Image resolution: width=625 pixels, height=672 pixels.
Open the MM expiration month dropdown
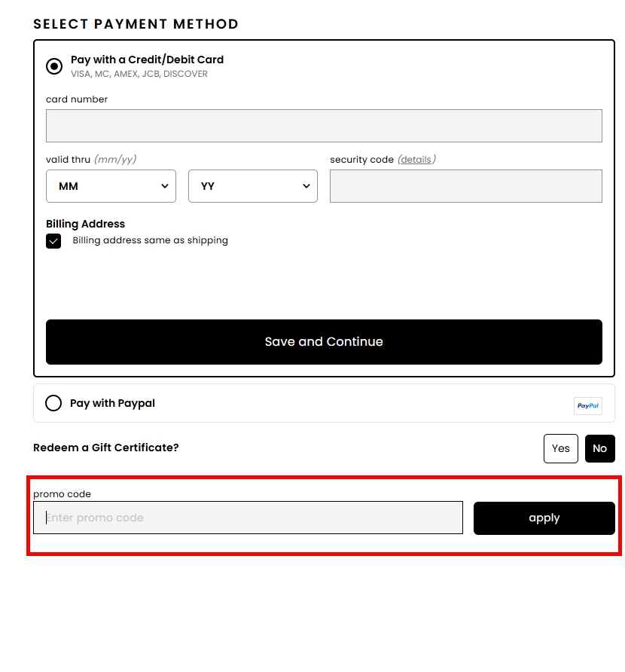pyautogui.click(x=111, y=186)
